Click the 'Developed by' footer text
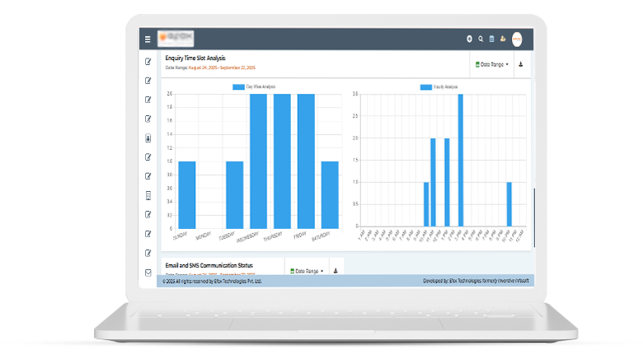The image size is (643, 364). pos(476,281)
